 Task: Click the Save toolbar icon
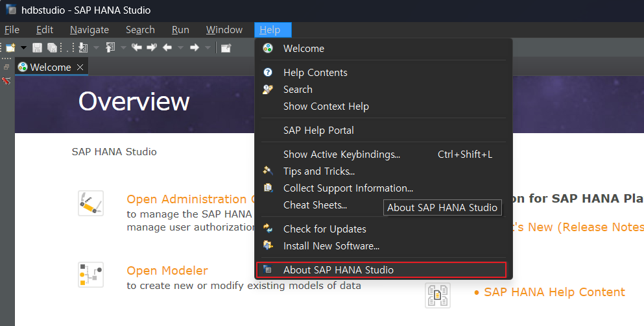click(x=37, y=47)
